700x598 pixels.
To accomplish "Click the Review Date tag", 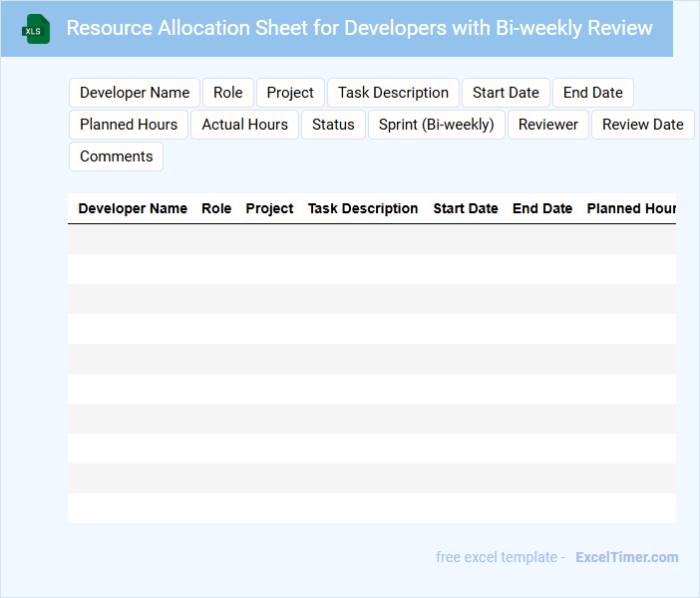I will pos(642,125).
